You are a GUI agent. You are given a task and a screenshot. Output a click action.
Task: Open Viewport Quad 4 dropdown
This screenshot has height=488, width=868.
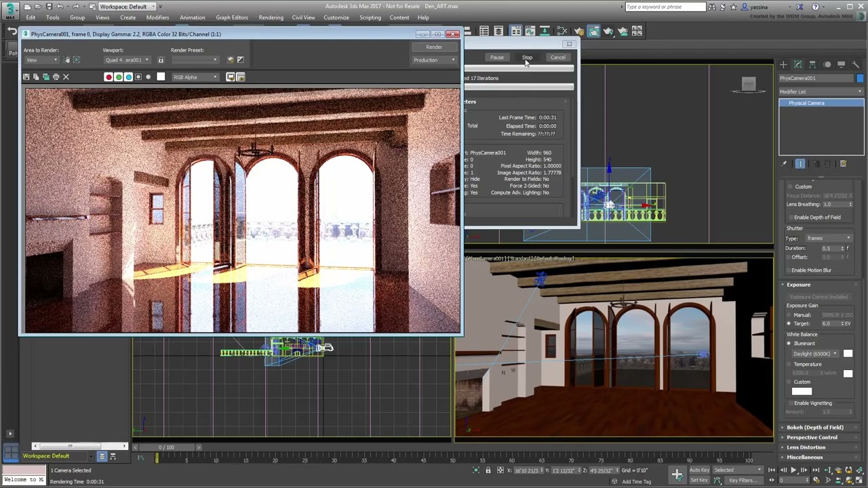click(x=127, y=60)
